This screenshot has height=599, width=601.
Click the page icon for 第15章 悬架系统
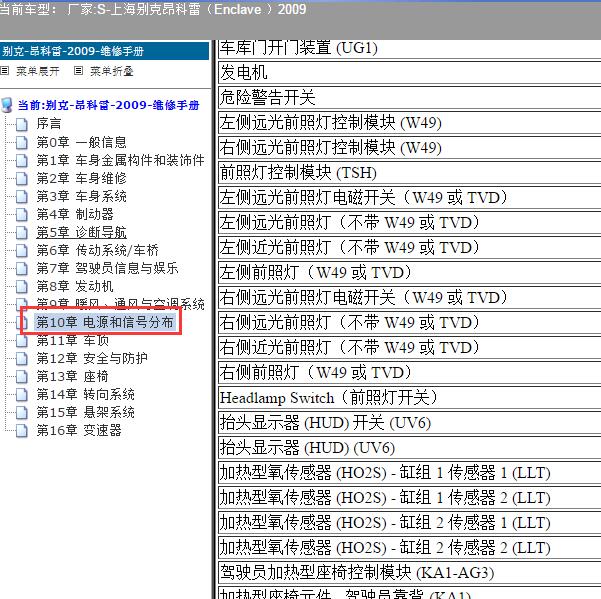pyautogui.click(x=22, y=412)
